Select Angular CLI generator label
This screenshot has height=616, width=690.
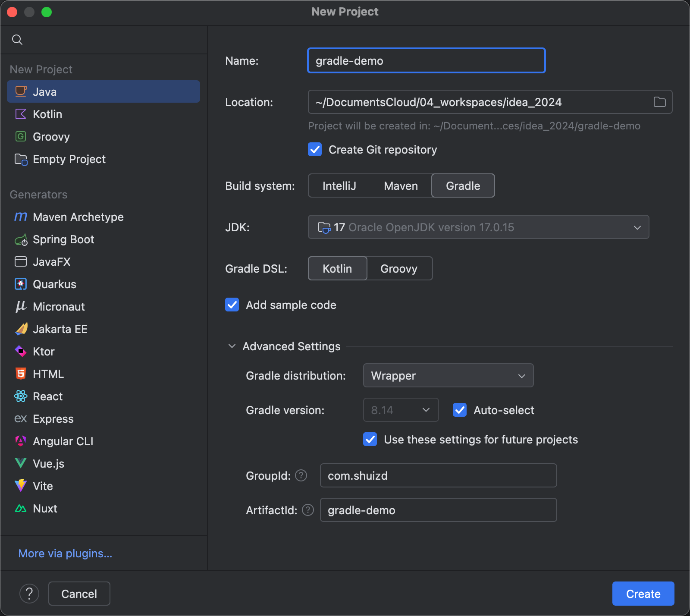click(x=63, y=441)
